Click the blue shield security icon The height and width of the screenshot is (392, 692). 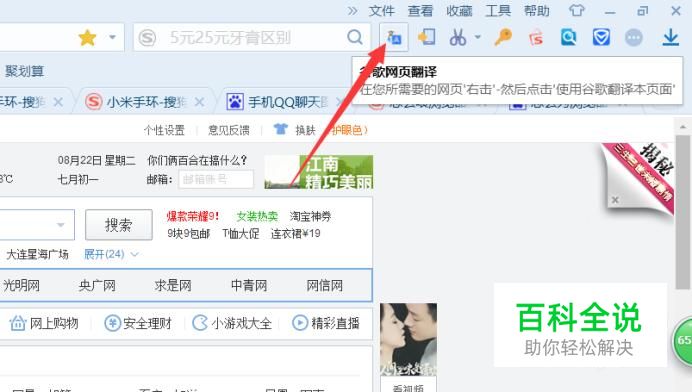click(x=601, y=38)
